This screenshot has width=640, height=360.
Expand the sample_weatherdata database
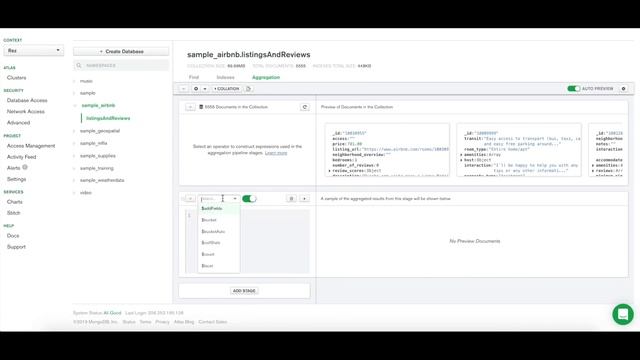tap(74, 180)
